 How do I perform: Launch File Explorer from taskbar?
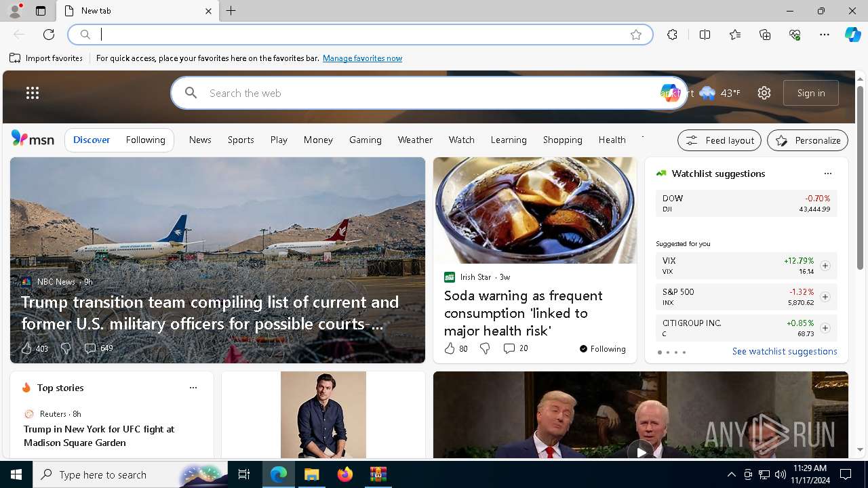311,474
